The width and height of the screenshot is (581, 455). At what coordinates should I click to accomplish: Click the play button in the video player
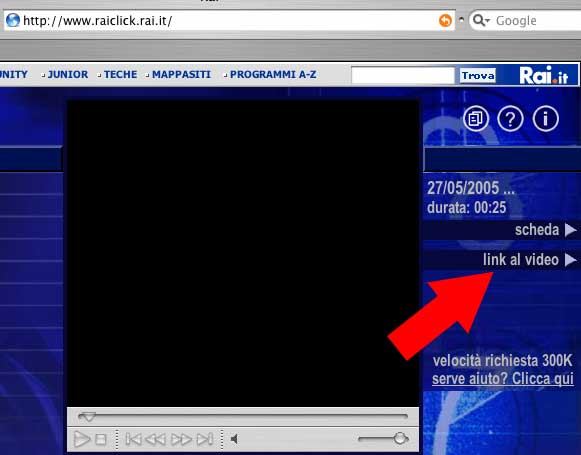(82, 439)
